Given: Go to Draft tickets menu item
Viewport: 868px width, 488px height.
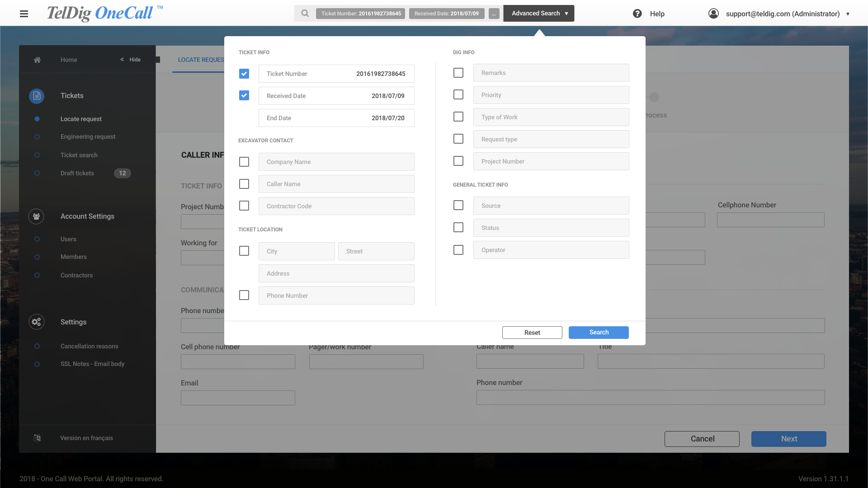Looking at the screenshot, I should pos(77,173).
